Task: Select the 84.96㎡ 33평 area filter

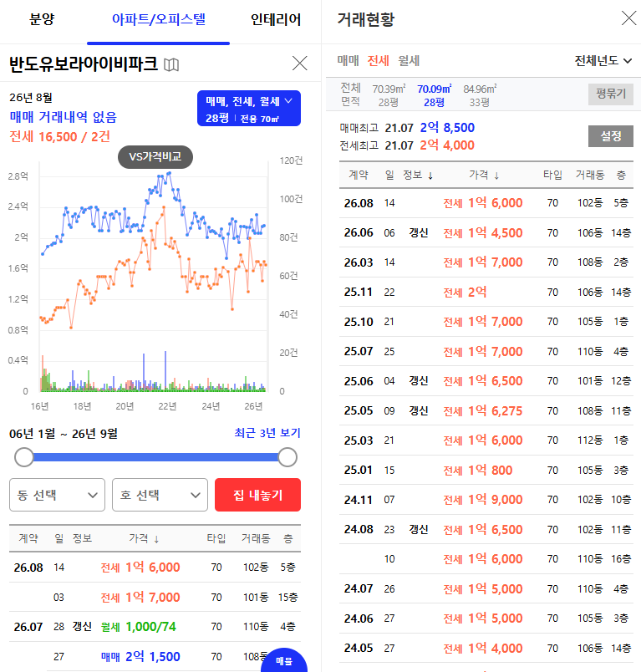Action: [480, 95]
